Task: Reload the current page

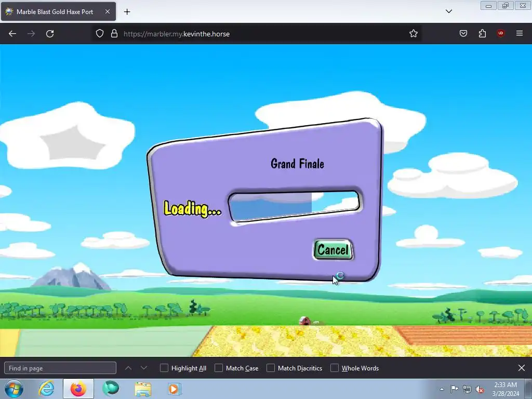Action: pyautogui.click(x=50, y=34)
